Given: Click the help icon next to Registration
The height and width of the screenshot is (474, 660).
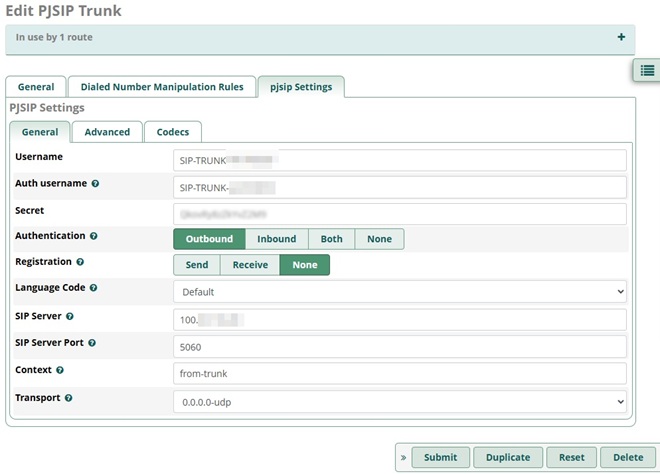Looking at the screenshot, I should point(80,262).
